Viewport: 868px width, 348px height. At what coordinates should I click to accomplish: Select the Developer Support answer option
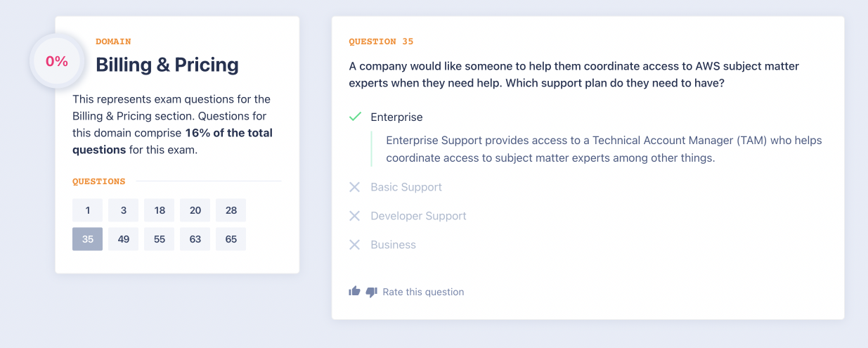[418, 216]
